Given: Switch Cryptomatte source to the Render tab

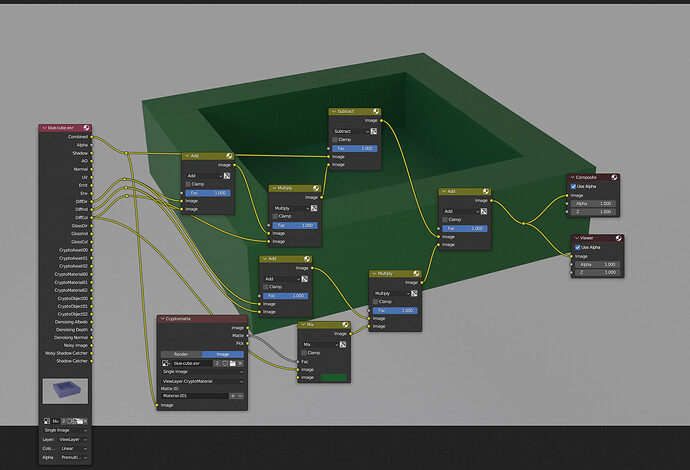Looking at the screenshot, I should point(181,354).
